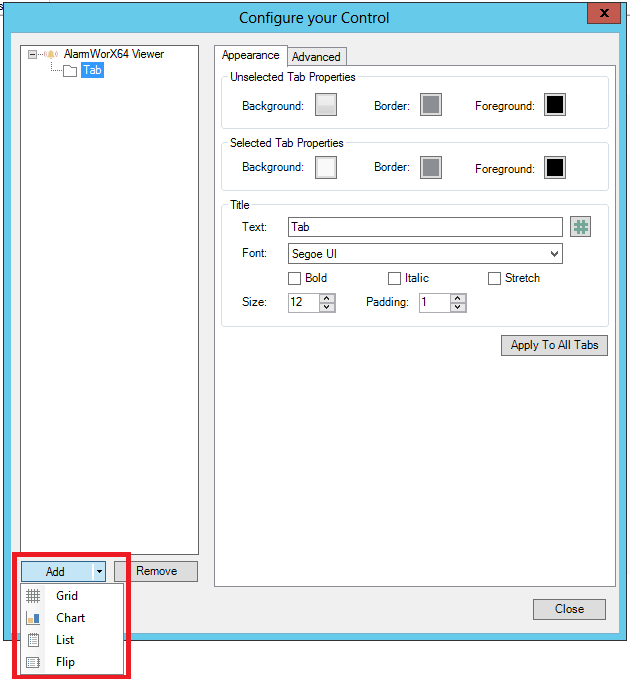This screenshot has height=679, width=630.
Task: Click the folder icon beside Tab node
Action: (70, 70)
